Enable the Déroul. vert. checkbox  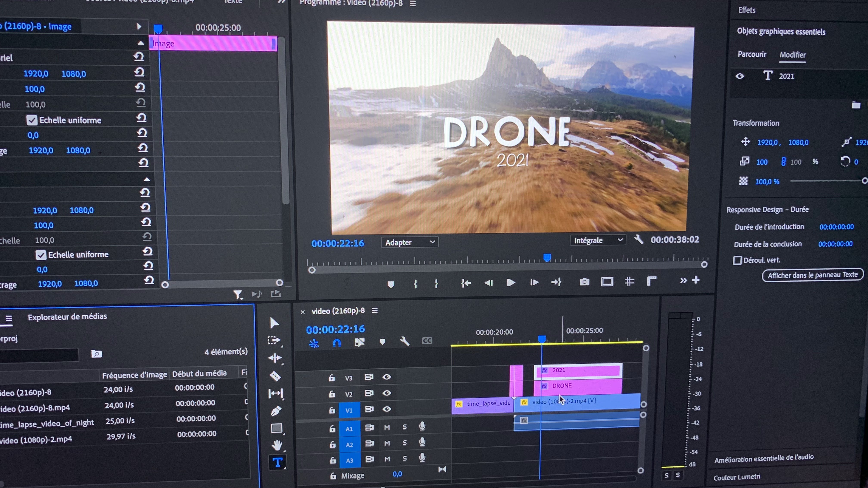pos(737,260)
